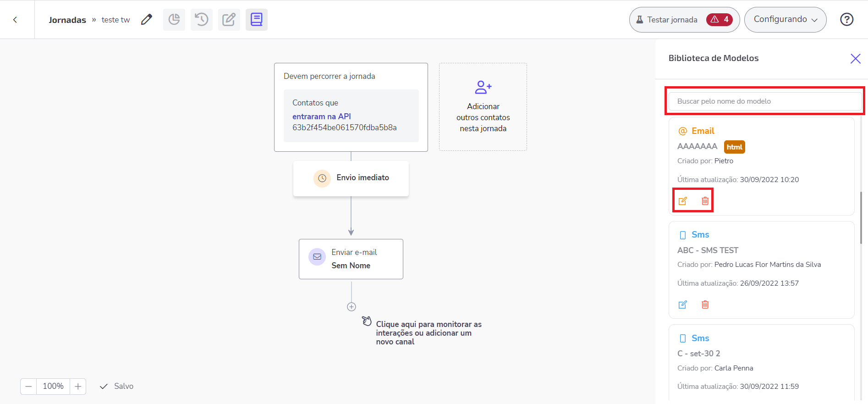The width and height of the screenshot is (868, 404).
Task: Click the plus circle below email node
Action: (x=352, y=307)
